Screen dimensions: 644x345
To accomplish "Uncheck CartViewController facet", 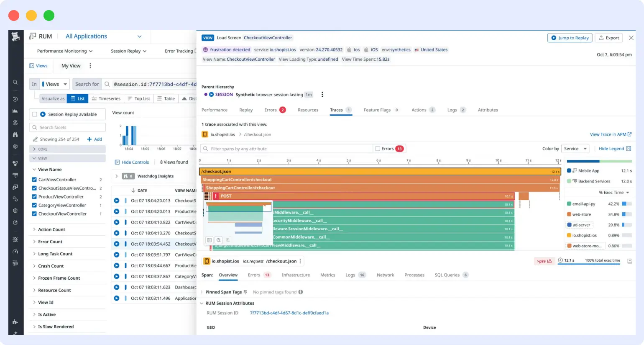I will pos(34,180).
